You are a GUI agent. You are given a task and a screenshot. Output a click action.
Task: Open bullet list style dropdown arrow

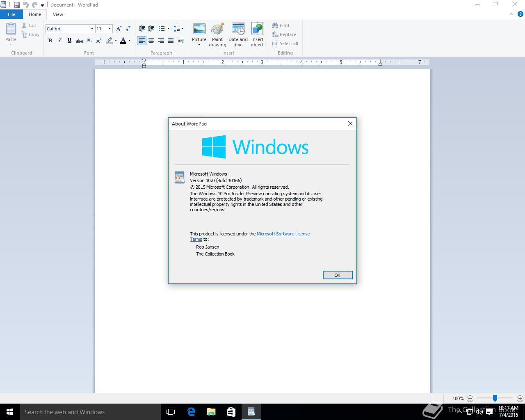168,29
